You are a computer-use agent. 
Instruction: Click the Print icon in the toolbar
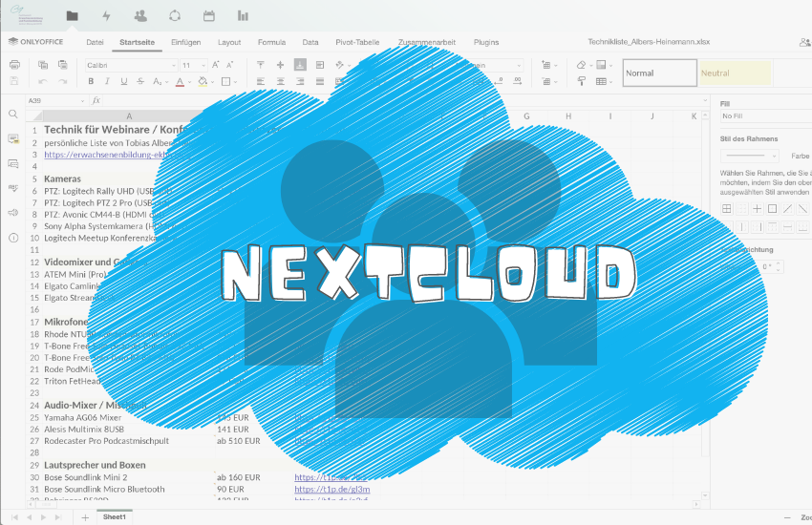point(14,65)
